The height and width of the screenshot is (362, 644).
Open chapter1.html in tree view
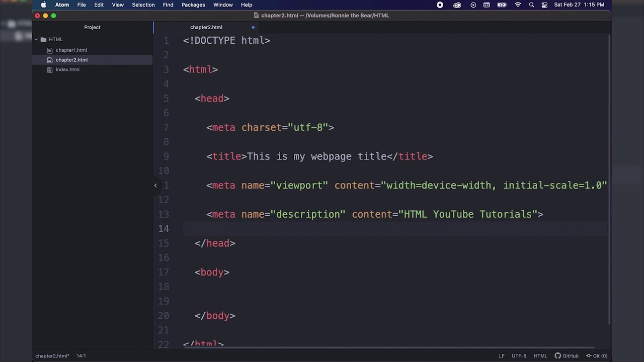tap(71, 50)
